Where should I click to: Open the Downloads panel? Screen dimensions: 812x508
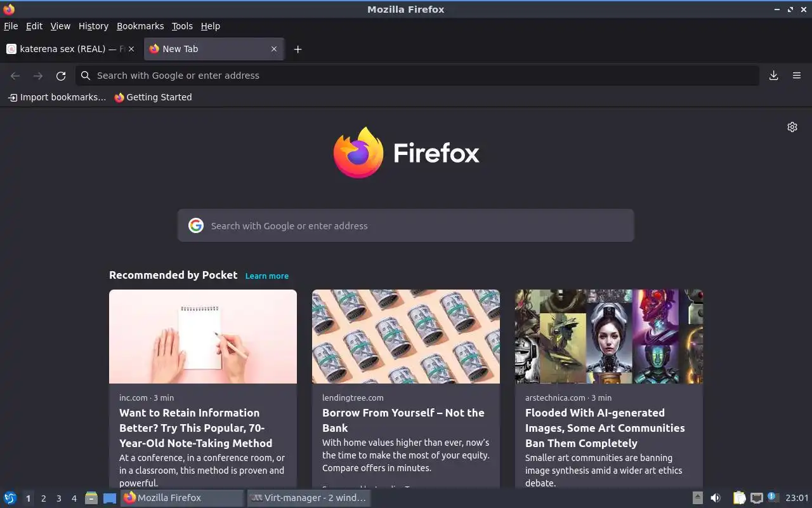[x=774, y=76]
